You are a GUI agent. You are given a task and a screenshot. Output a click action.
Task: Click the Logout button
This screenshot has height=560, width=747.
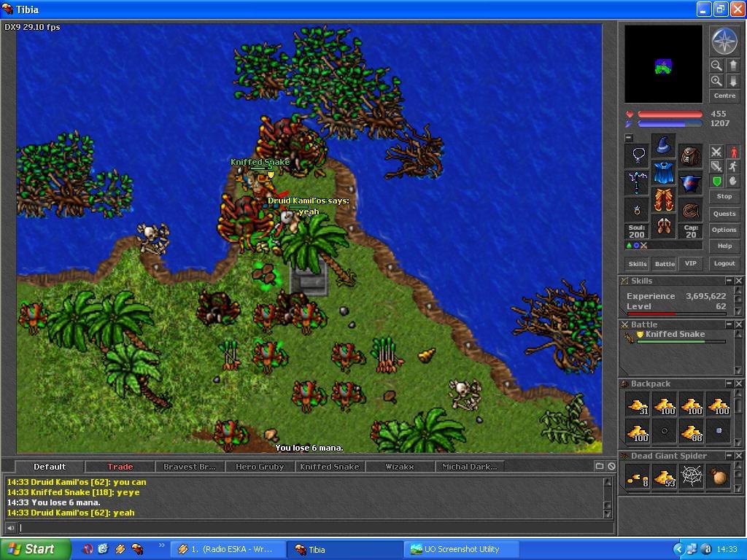724,263
